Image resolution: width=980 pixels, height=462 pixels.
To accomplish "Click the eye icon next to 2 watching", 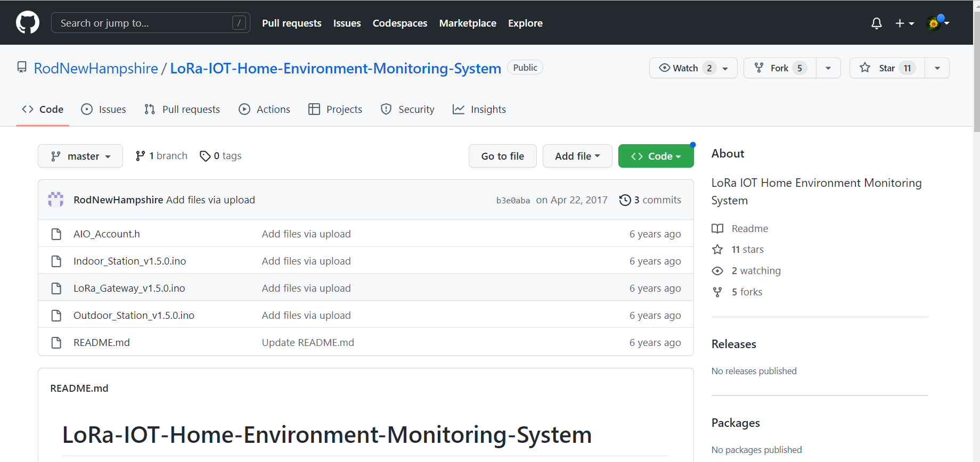I will [x=717, y=271].
